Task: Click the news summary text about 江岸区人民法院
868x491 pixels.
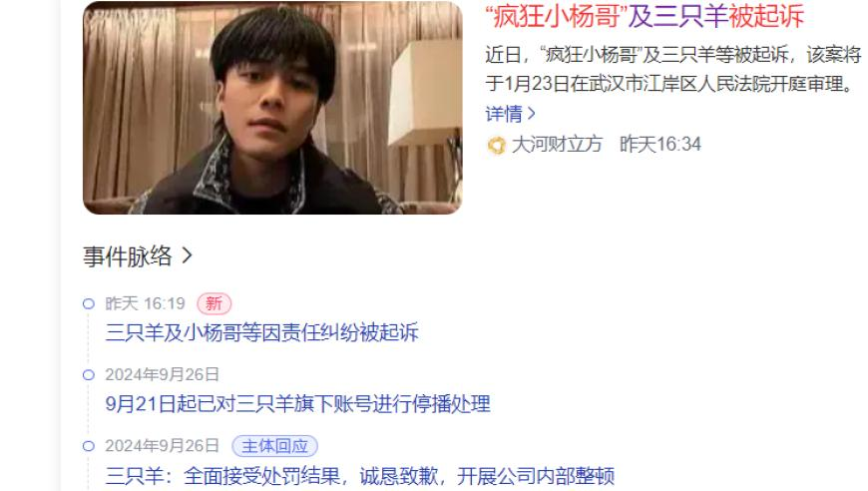Action: click(673, 69)
